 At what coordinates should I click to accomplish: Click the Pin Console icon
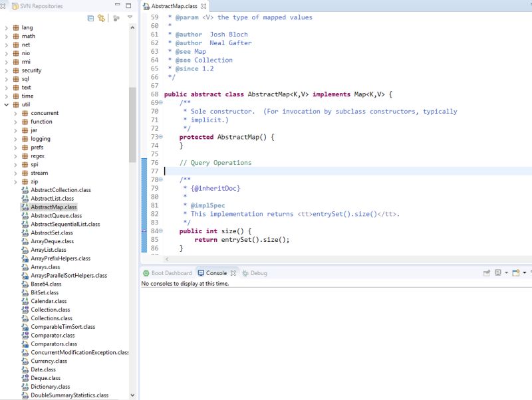487,272
